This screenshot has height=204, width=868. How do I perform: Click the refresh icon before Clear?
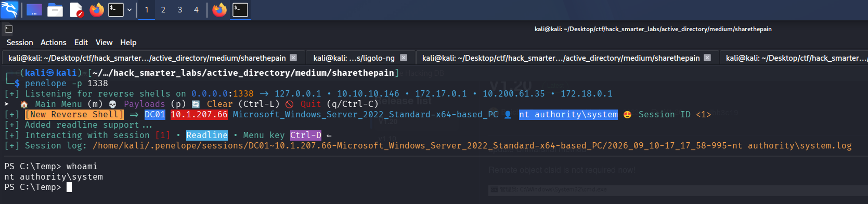coord(196,104)
